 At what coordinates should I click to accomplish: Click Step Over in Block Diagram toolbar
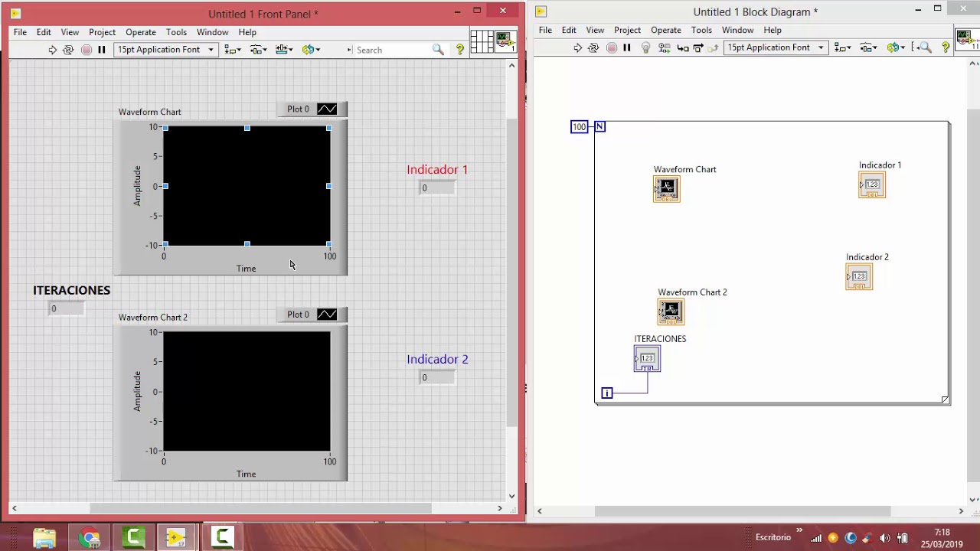(x=697, y=47)
